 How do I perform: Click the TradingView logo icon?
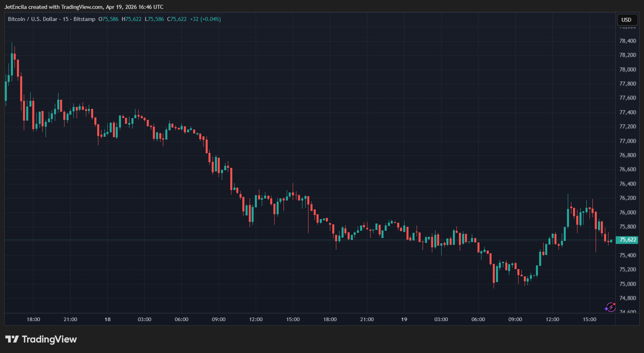point(12,339)
